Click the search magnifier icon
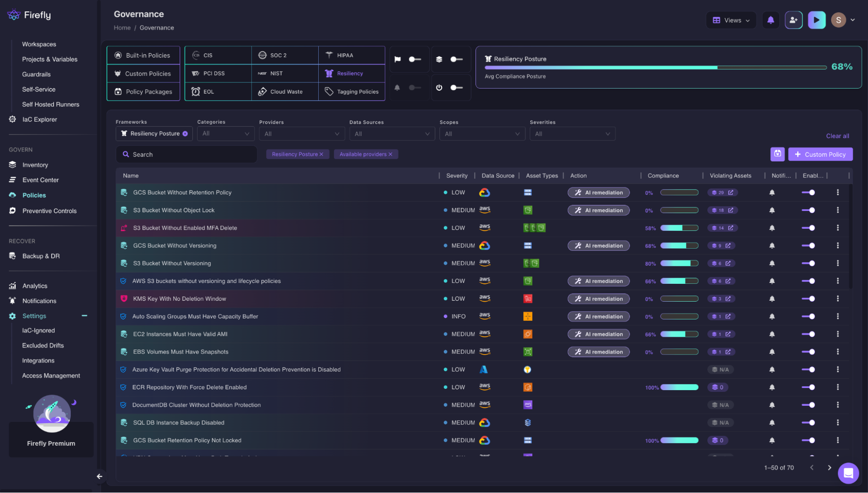The width and height of the screenshot is (868, 493). tap(126, 154)
